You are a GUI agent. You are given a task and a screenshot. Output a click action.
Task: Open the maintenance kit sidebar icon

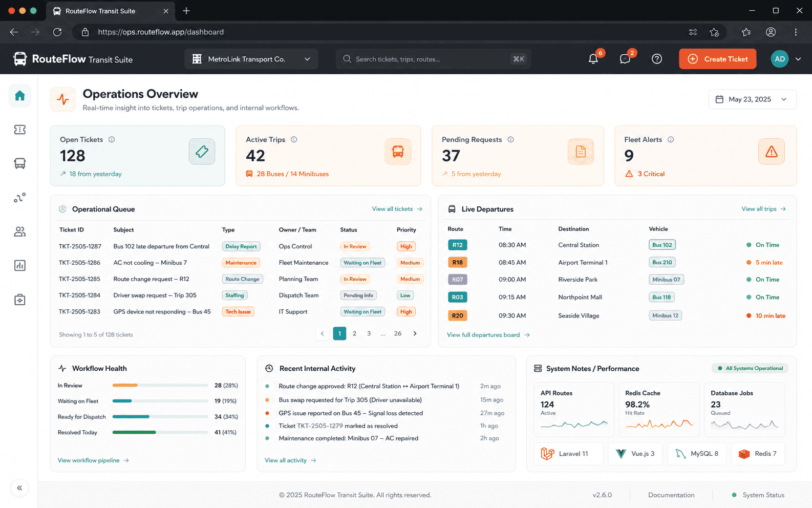pos(19,300)
